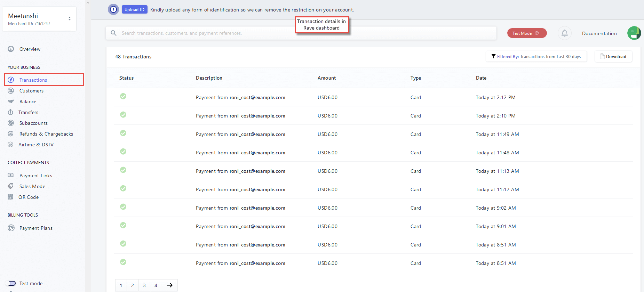The image size is (644, 292).
Task: Download the transactions list
Action: tap(613, 57)
